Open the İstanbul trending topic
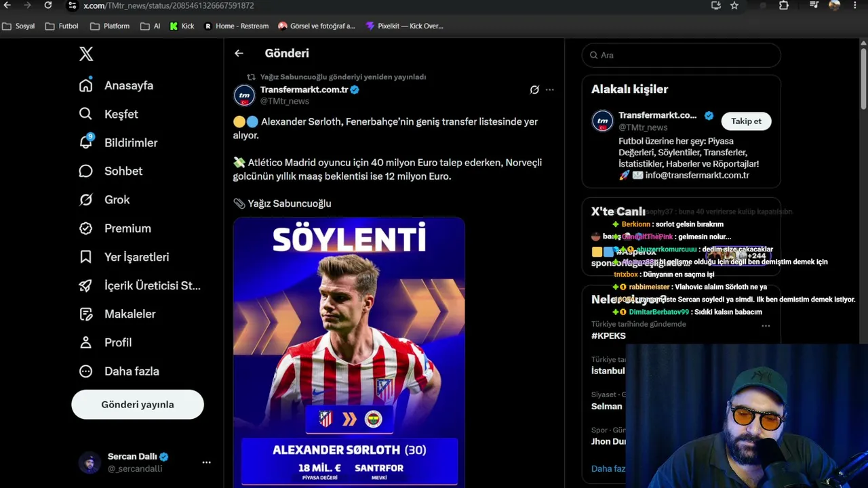 point(608,371)
